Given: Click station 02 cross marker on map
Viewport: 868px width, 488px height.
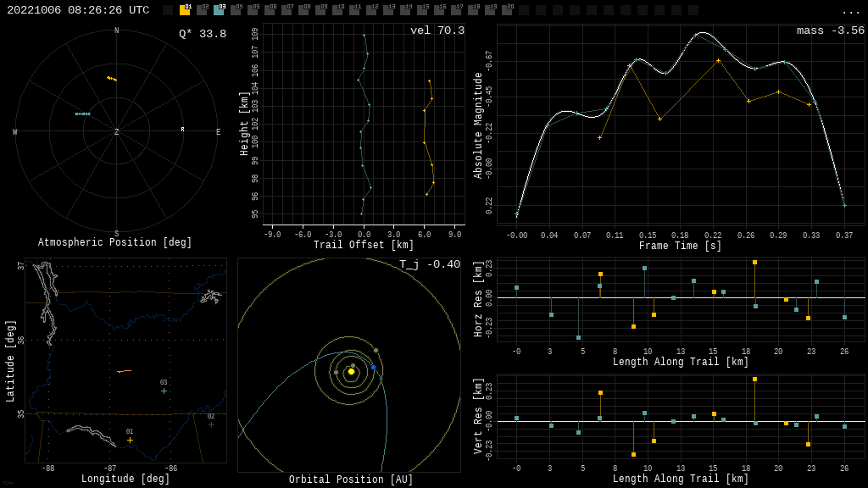Looking at the screenshot, I should point(211,424).
